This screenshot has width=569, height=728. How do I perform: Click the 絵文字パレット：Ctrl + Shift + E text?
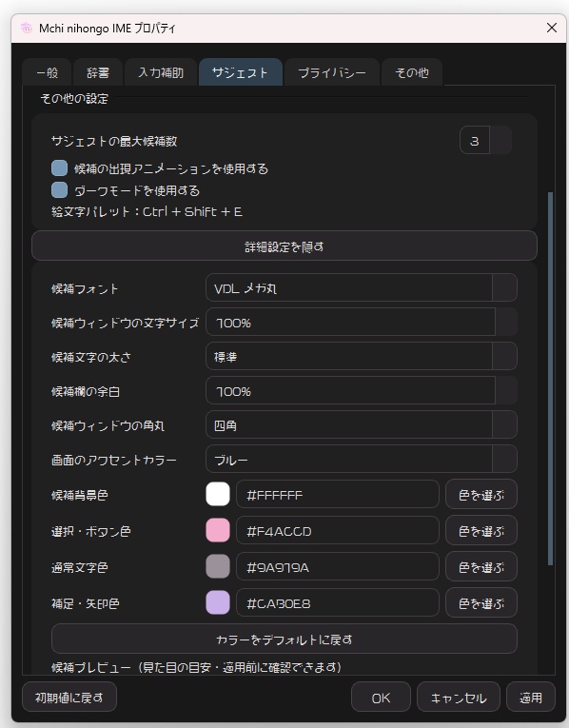[x=147, y=211]
